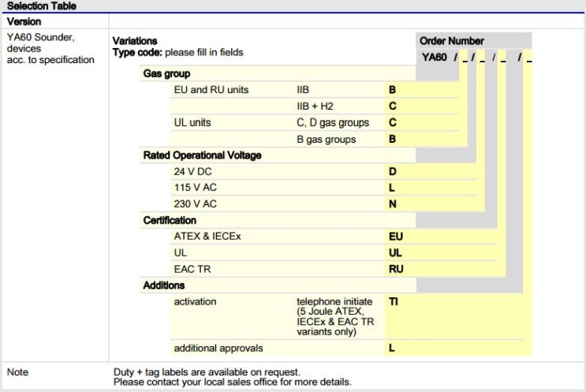This screenshot has width=586, height=392.
Task: Click the 'UL' certification code
Action: click(395, 253)
